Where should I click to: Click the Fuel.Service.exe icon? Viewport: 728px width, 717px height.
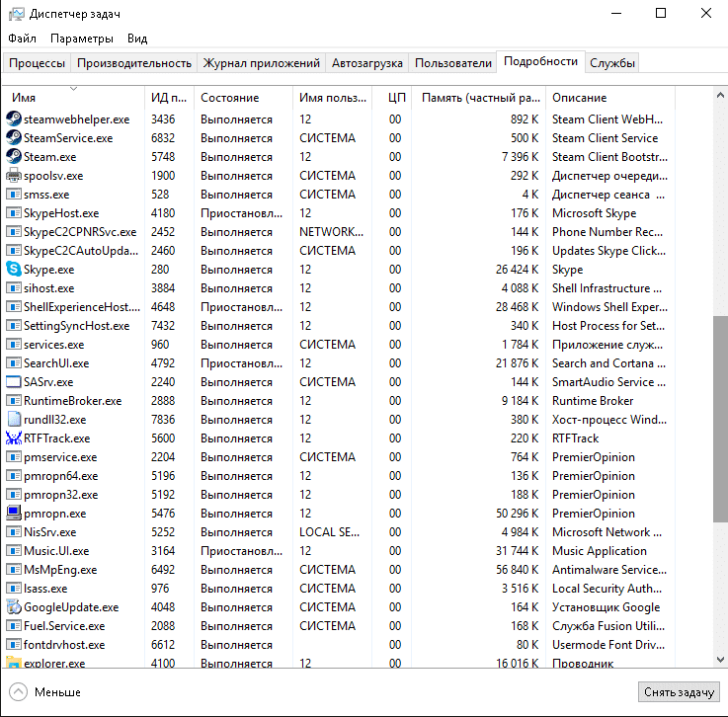(14, 625)
